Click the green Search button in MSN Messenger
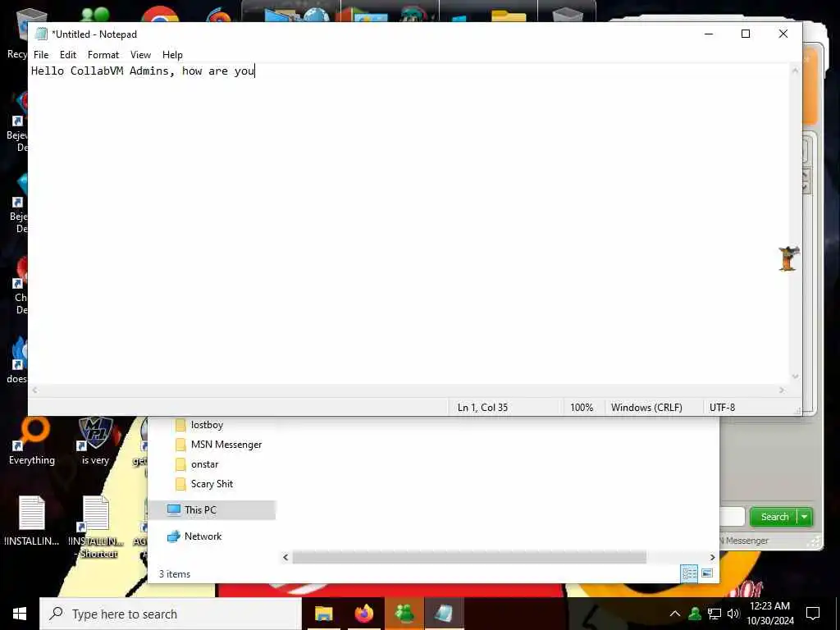The image size is (840, 630). click(774, 517)
